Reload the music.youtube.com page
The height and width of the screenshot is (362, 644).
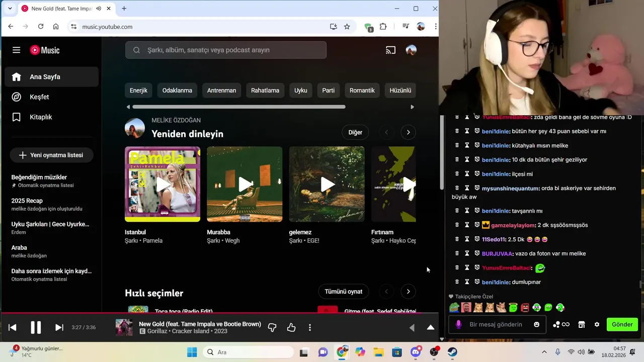pos(41,27)
